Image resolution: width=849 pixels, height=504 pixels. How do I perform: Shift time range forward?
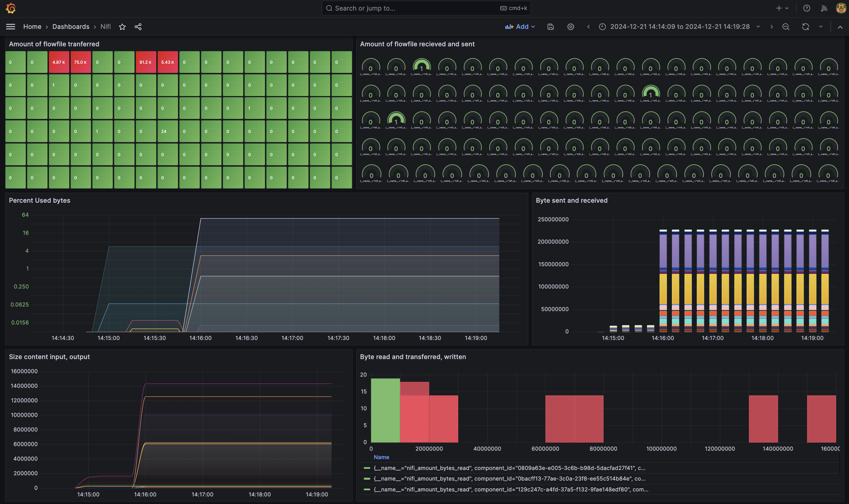(x=771, y=27)
